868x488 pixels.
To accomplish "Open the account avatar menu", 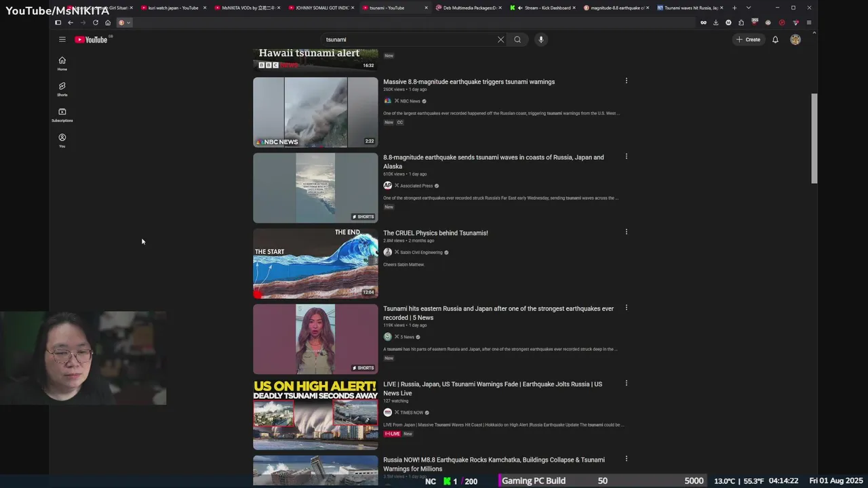I will 795,39.
